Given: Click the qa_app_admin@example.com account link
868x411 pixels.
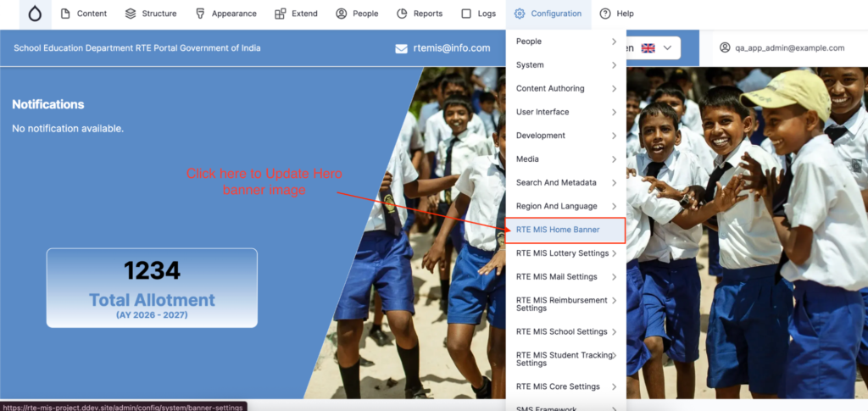Looking at the screenshot, I should click(789, 48).
